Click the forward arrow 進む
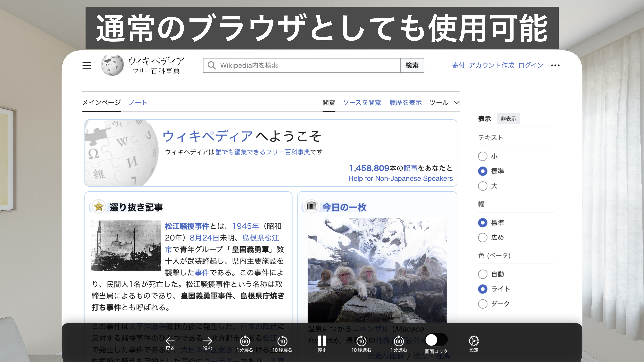644x362 pixels. pyautogui.click(x=207, y=344)
